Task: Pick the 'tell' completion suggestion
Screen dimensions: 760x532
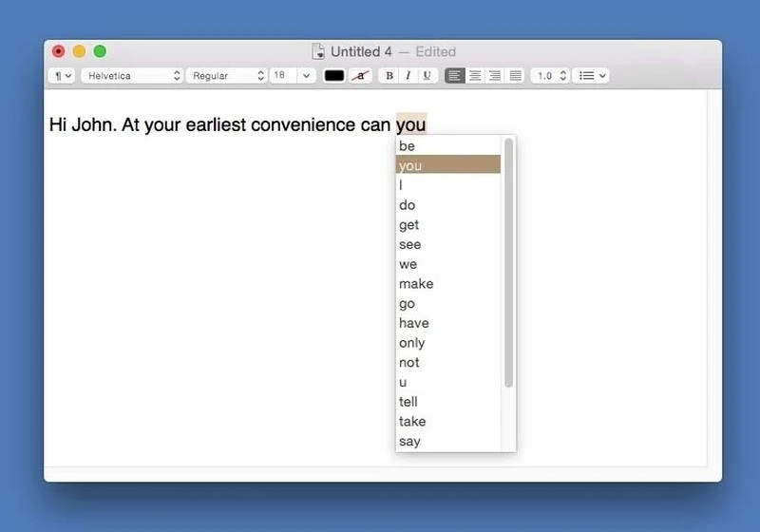Action: tap(408, 402)
